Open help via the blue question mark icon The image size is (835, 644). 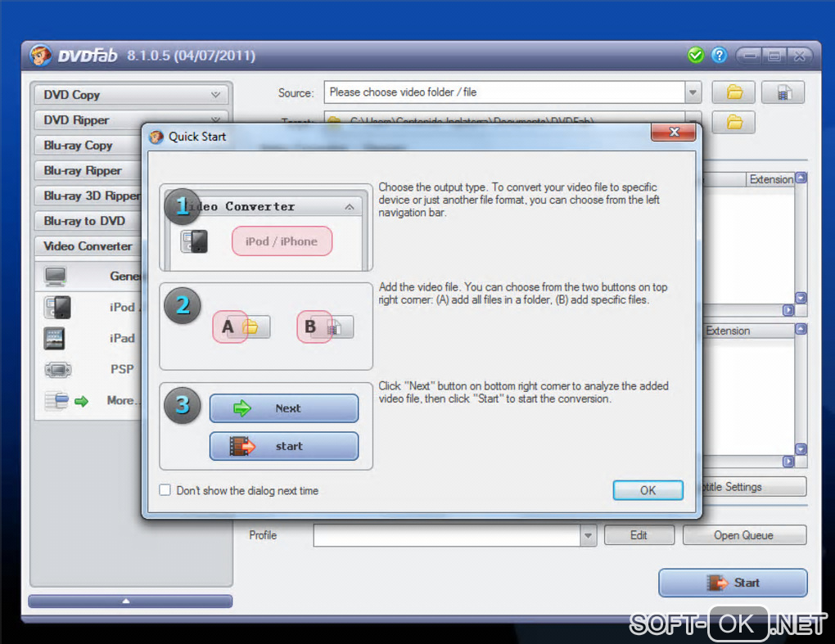pyautogui.click(x=719, y=56)
